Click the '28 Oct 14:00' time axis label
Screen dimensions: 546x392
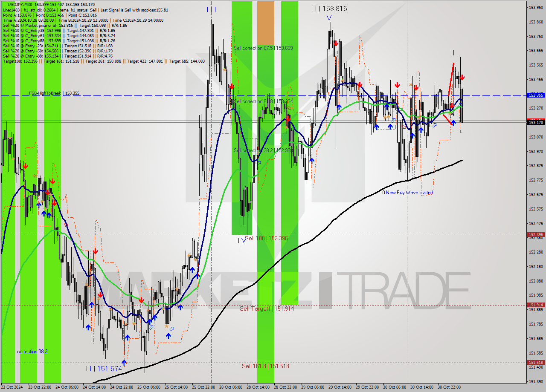pyautogui.click(x=258, y=387)
